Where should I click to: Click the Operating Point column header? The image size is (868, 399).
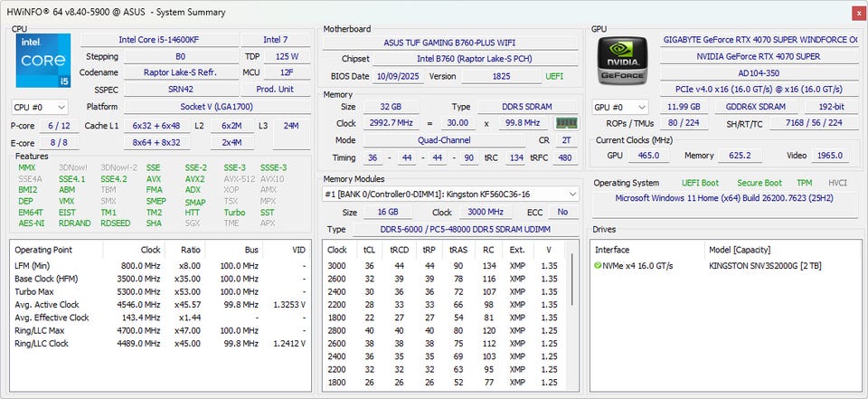pyautogui.click(x=43, y=250)
